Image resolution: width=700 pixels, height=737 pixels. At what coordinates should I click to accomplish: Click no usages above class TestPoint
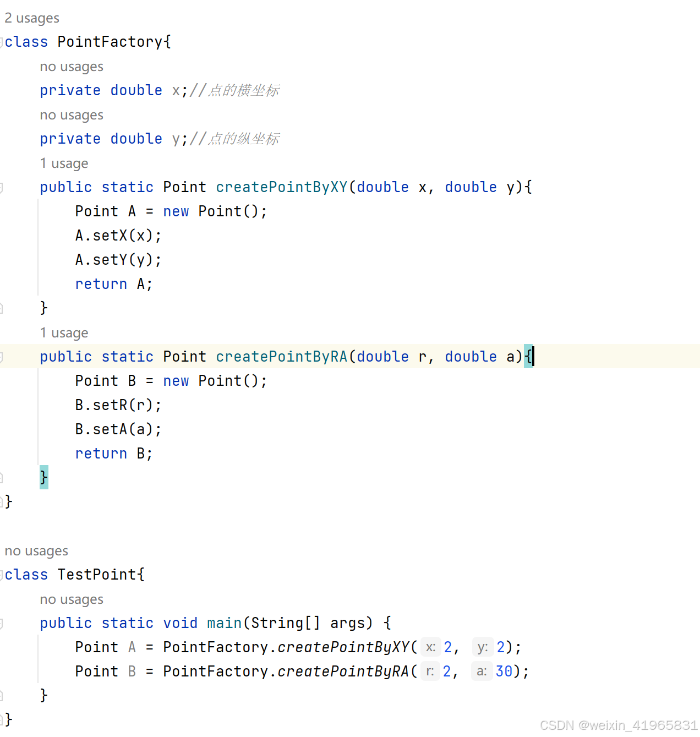pos(35,550)
